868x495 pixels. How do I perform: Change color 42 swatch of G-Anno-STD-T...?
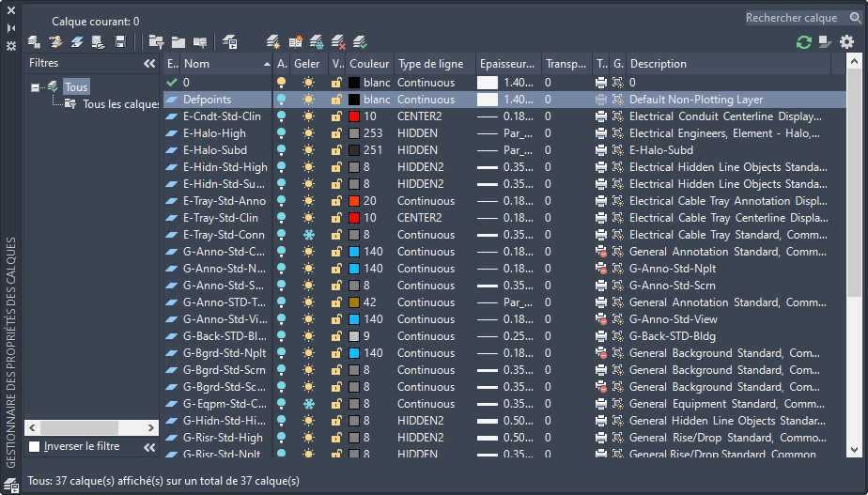354,302
